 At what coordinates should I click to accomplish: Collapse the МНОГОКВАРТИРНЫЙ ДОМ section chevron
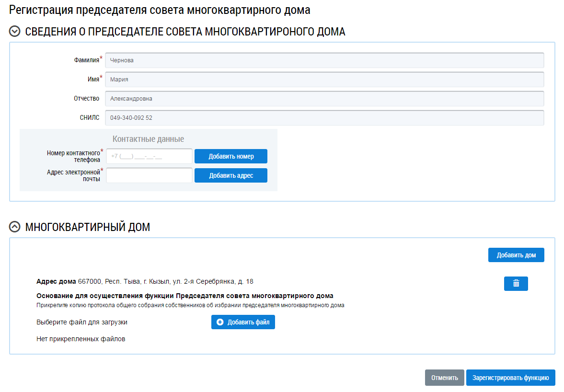pos(15,227)
